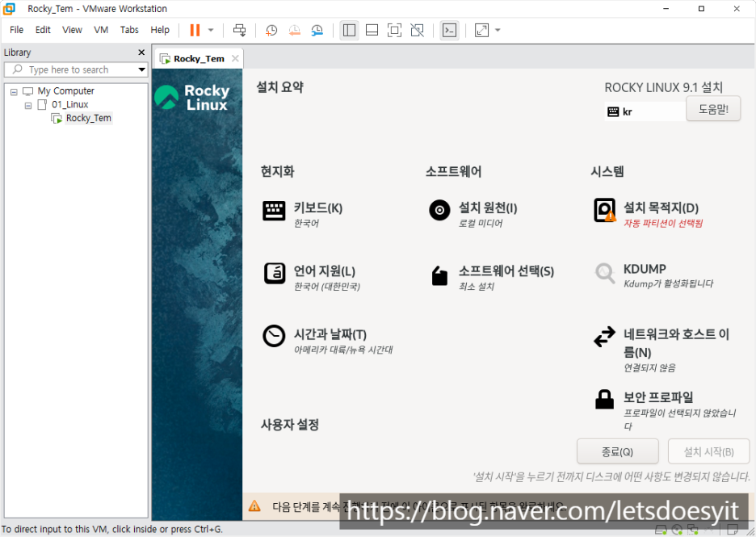Screen dimensions: 756x537
Task: Click the warning triangle icon at bottom
Action: tap(254, 506)
